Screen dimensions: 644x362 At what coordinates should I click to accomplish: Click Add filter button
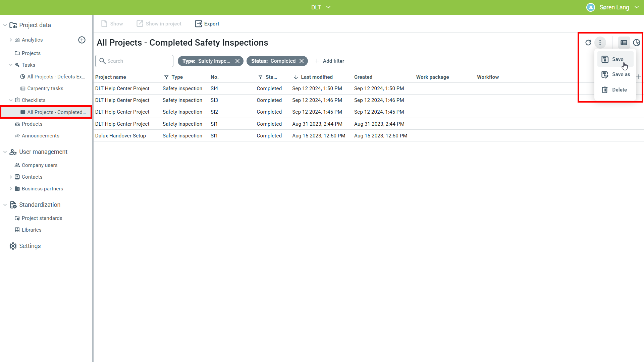tap(329, 61)
